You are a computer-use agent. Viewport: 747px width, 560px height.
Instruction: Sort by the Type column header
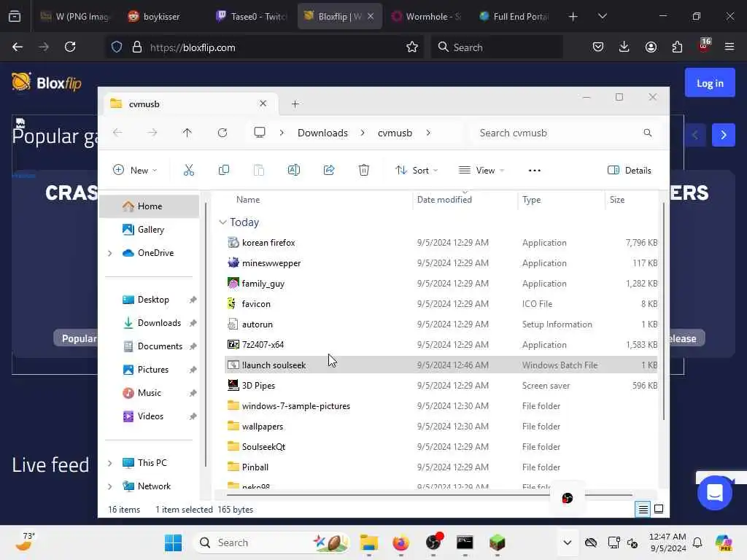(531, 200)
